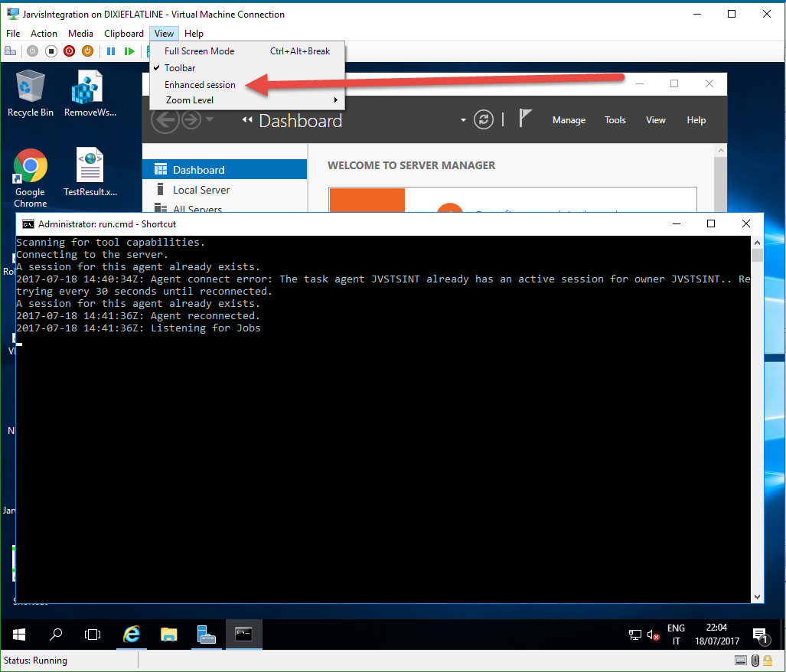Click the language indicator ENG IT

point(676,634)
